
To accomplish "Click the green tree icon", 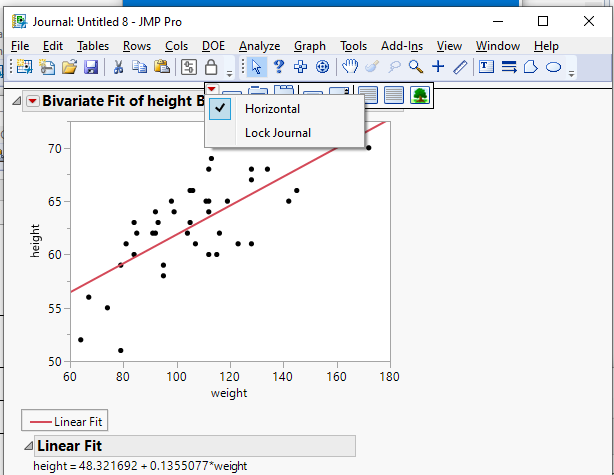I will 420,94.
